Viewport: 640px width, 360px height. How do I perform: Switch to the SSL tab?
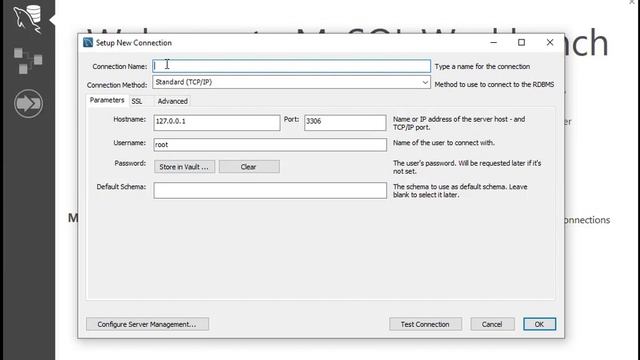point(137,101)
